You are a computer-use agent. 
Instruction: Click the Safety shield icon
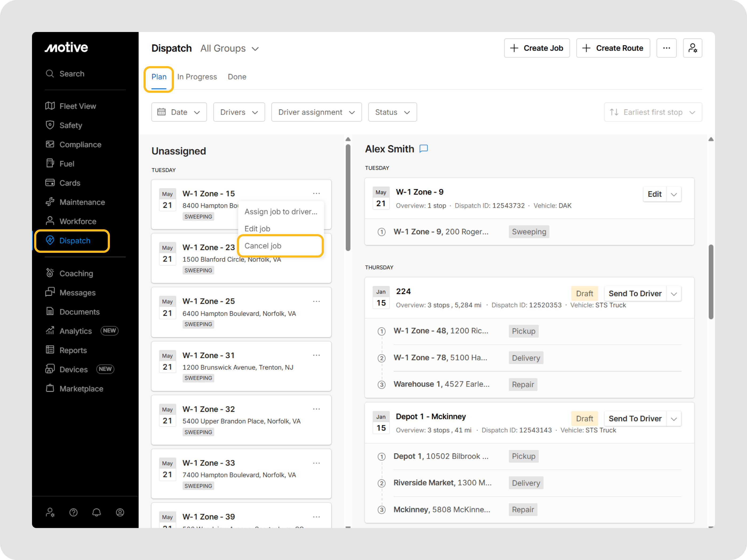click(50, 125)
